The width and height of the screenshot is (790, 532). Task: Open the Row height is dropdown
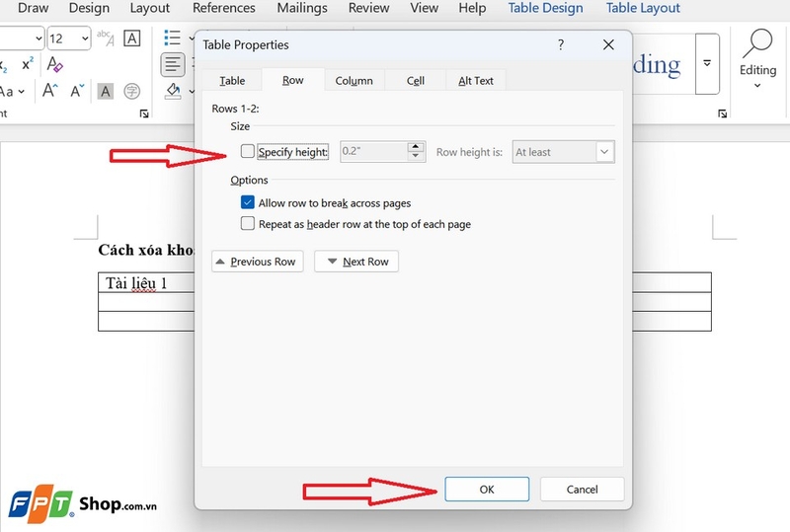pos(604,152)
